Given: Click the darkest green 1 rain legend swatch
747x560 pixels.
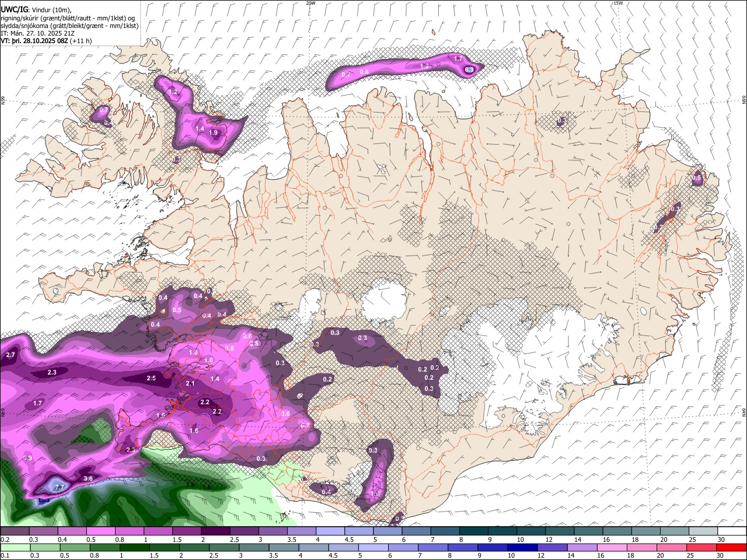Looking at the screenshot, I should (x=134, y=548).
